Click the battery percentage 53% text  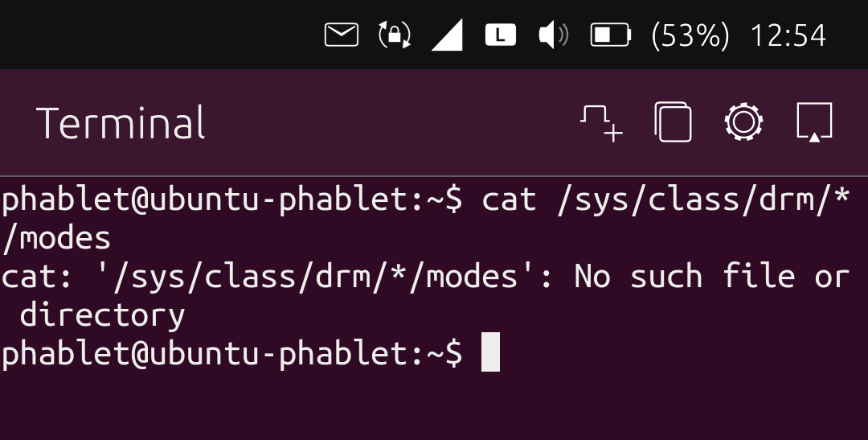tap(690, 35)
